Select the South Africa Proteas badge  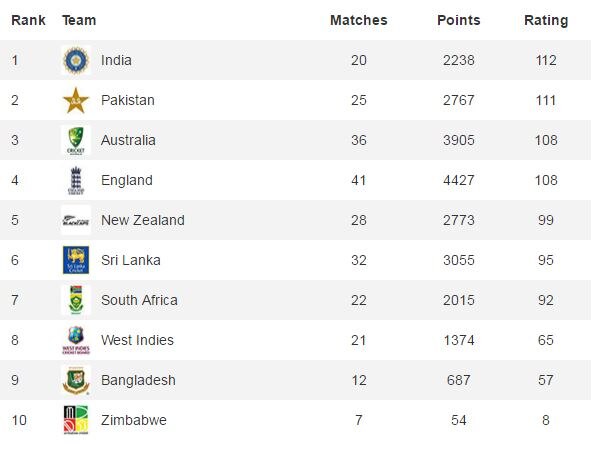[x=76, y=300]
